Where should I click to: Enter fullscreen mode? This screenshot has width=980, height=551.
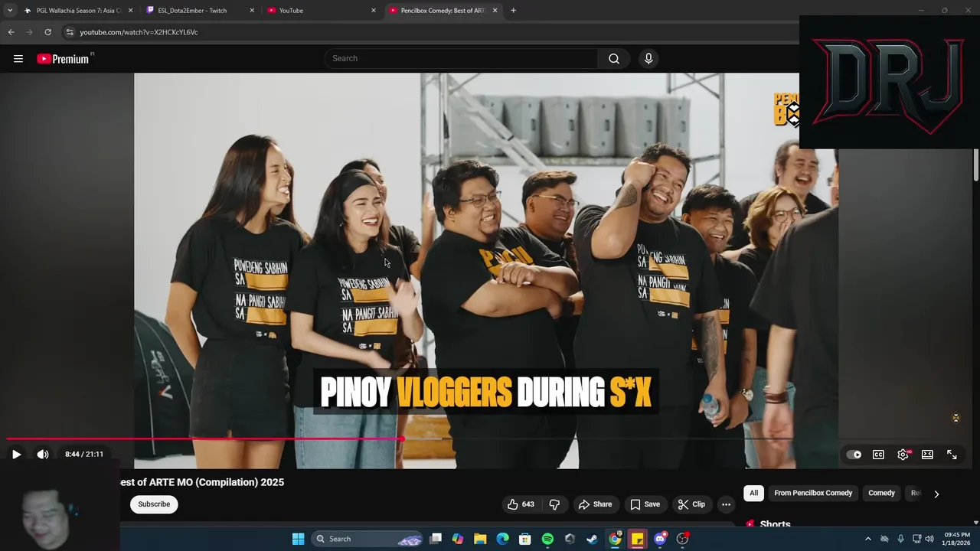pos(952,455)
